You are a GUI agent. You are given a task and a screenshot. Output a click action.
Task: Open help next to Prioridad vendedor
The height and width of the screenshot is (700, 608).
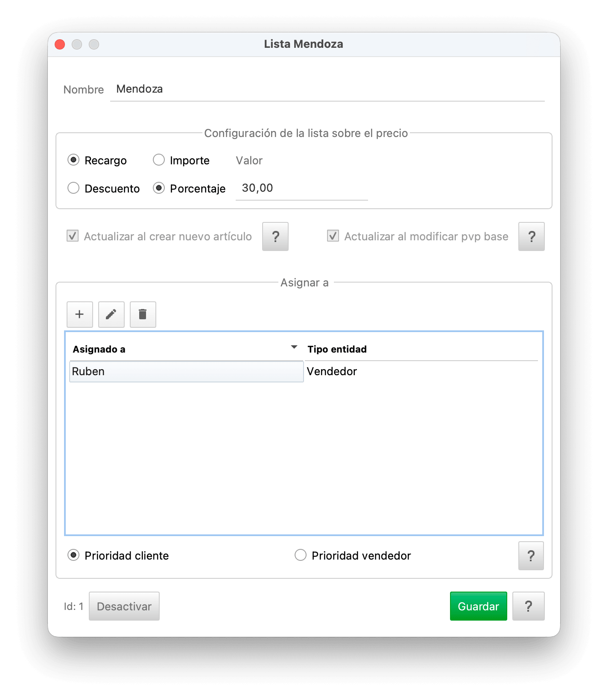(x=531, y=556)
